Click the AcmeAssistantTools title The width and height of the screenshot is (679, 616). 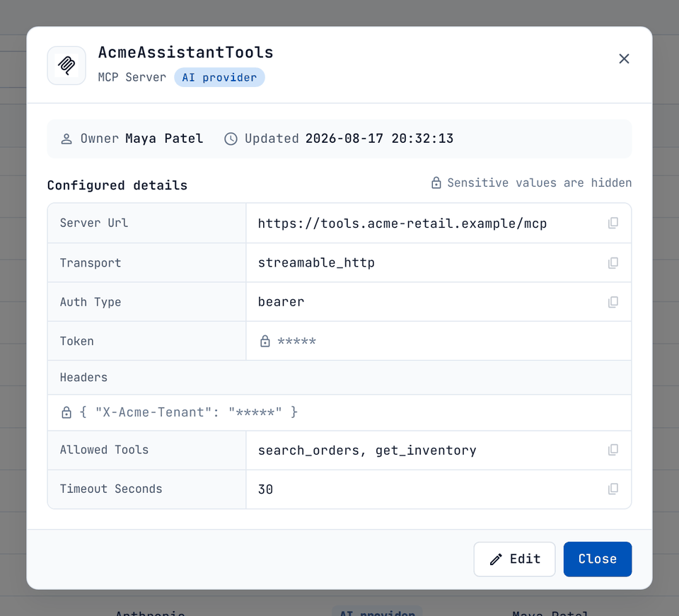(x=186, y=52)
